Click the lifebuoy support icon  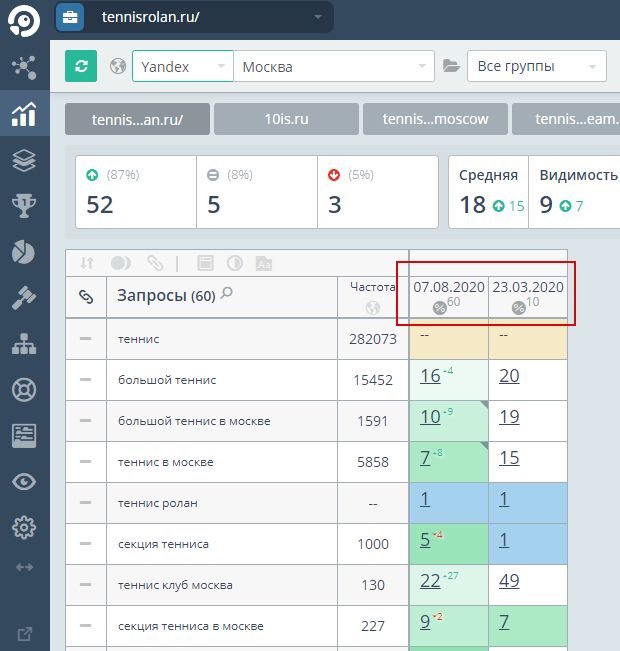(x=24, y=389)
